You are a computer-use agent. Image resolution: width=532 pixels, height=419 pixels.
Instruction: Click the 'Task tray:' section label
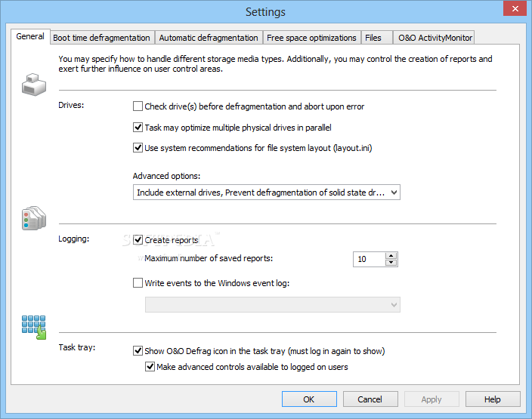coord(76,347)
